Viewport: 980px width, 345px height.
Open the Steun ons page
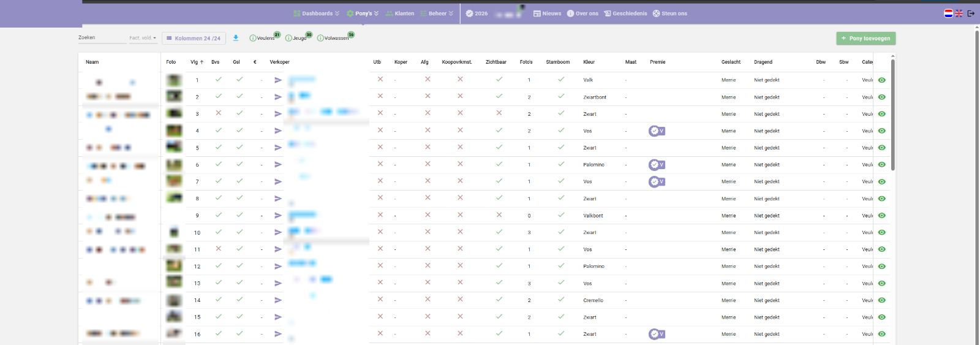coord(670,13)
